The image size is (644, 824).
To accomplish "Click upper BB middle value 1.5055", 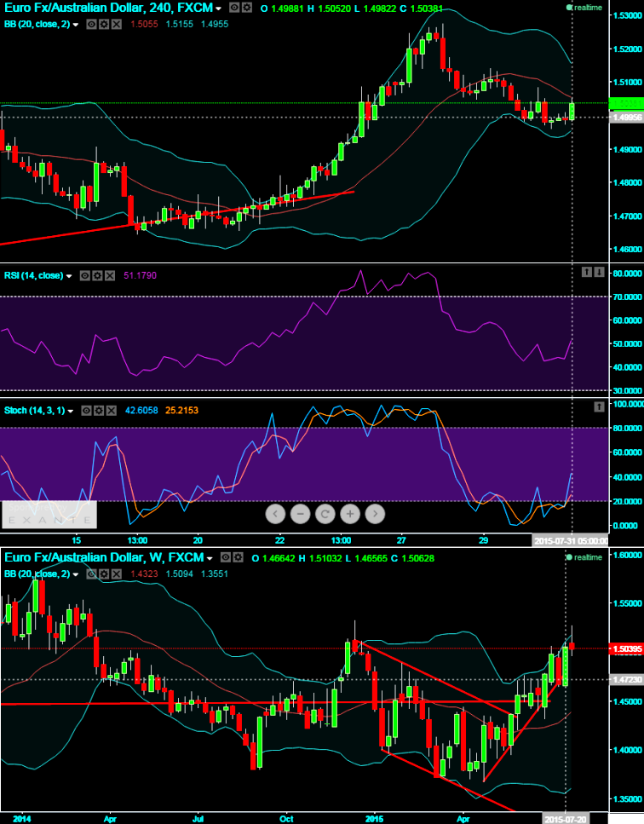I will (144, 24).
